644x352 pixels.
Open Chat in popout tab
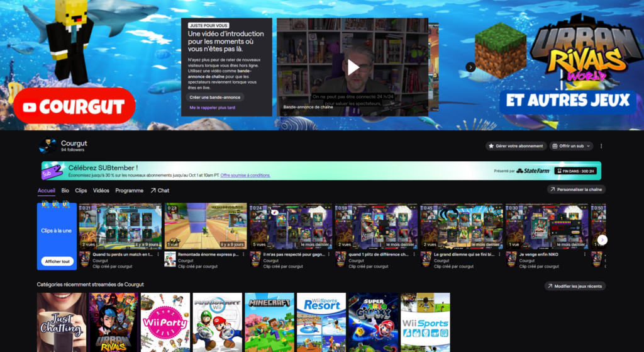[x=160, y=191]
